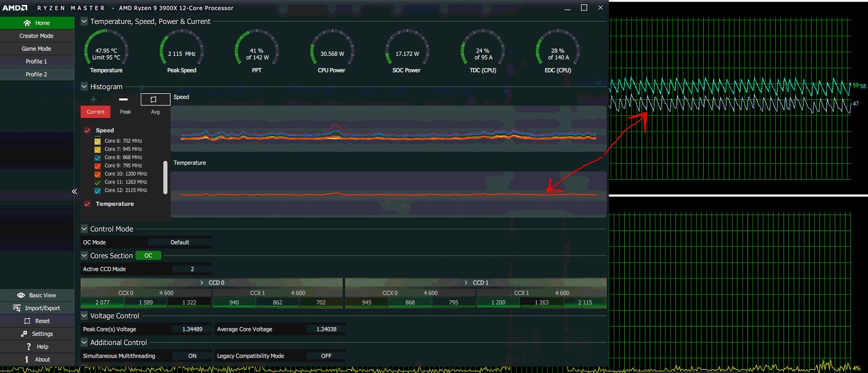Click the core list scrollbar thumb

click(x=165, y=177)
